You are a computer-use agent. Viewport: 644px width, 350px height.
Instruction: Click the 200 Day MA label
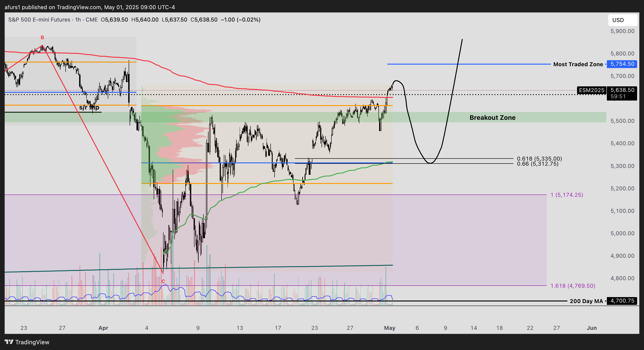(x=586, y=301)
